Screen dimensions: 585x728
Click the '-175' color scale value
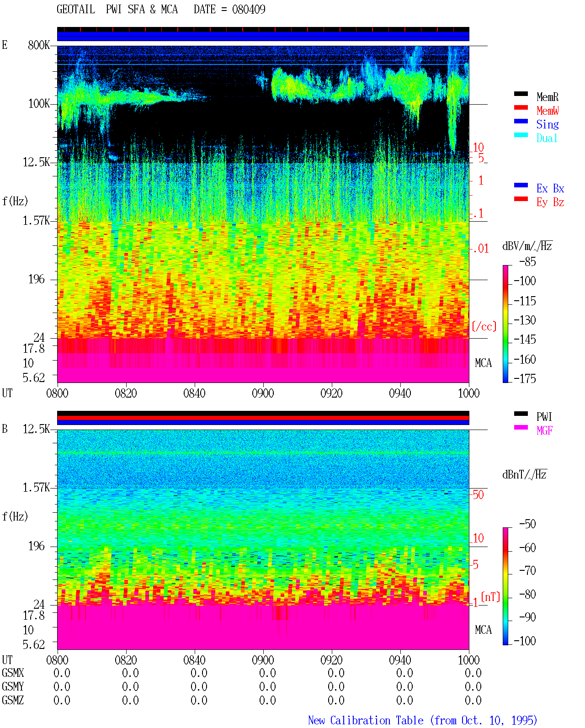click(x=525, y=378)
